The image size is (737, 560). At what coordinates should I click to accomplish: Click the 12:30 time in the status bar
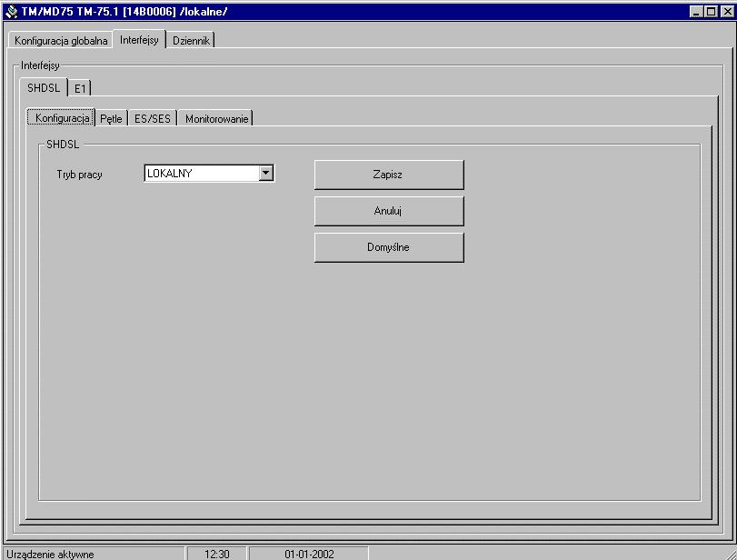(x=217, y=554)
